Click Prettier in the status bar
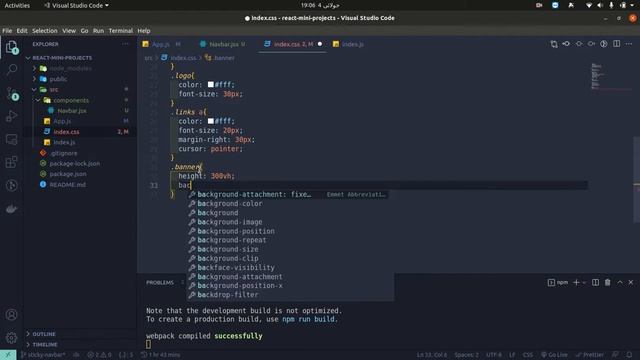Screen dimensions: 640x360 (x=589, y=355)
